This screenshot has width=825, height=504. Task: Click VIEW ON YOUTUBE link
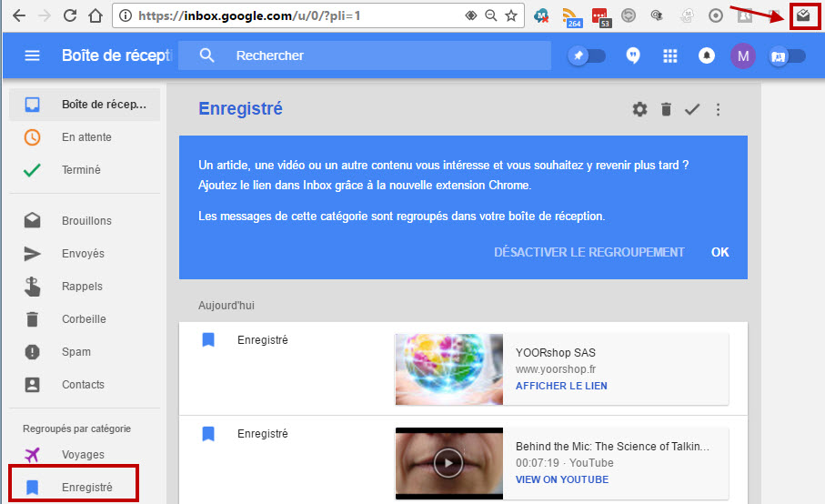[x=562, y=479]
